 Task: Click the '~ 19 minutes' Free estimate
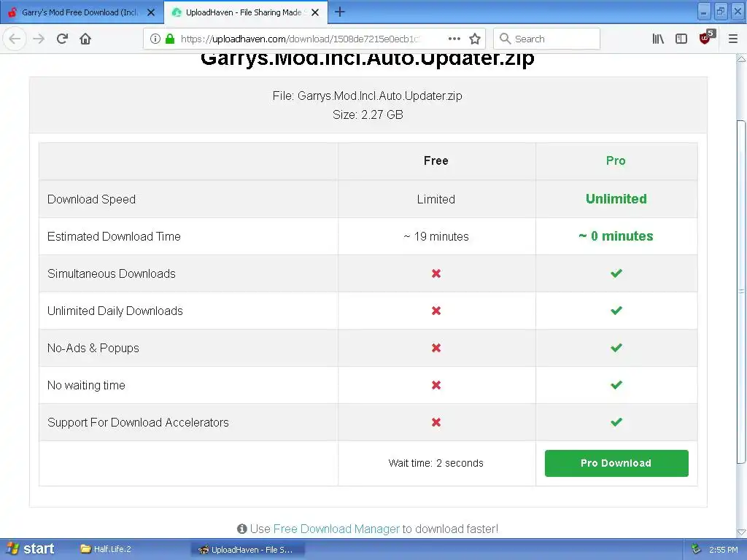[436, 236]
